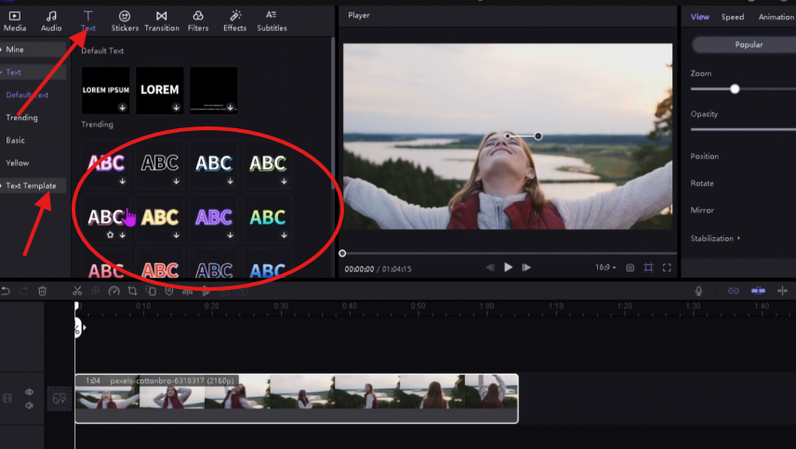796x449 pixels.
Task: Select the bold LOREM text preset
Action: 159,90
